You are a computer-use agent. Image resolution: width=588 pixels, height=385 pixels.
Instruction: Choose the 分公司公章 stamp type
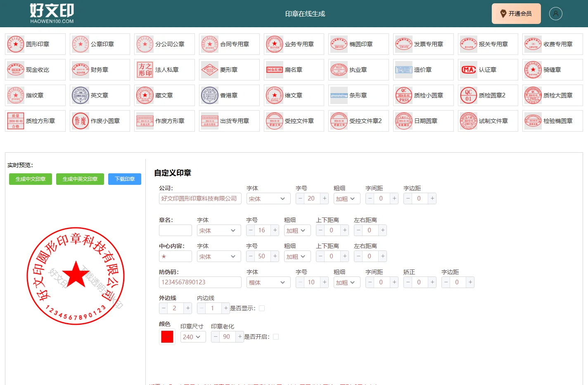[x=164, y=44]
